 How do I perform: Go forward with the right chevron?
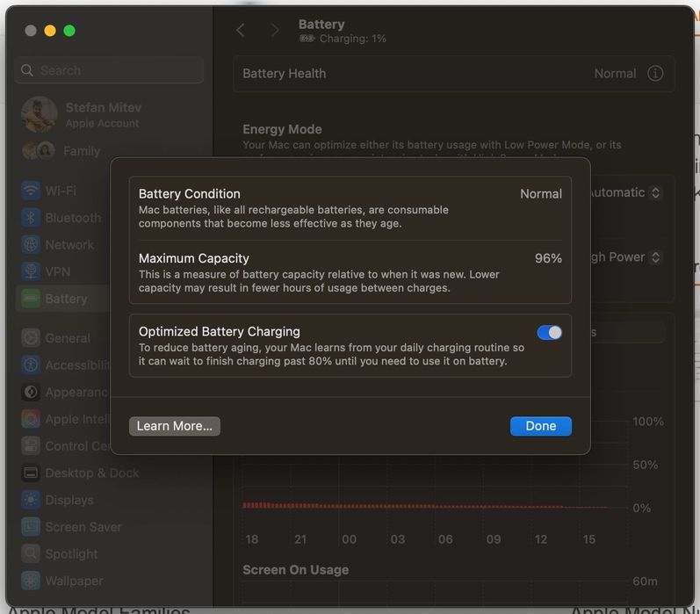pos(275,31)
